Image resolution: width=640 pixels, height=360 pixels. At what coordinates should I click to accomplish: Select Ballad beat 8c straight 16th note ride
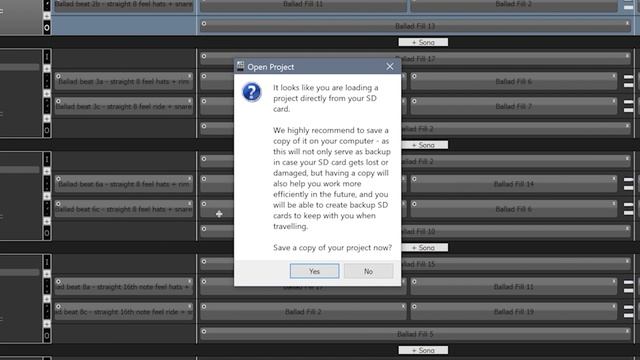123,312
